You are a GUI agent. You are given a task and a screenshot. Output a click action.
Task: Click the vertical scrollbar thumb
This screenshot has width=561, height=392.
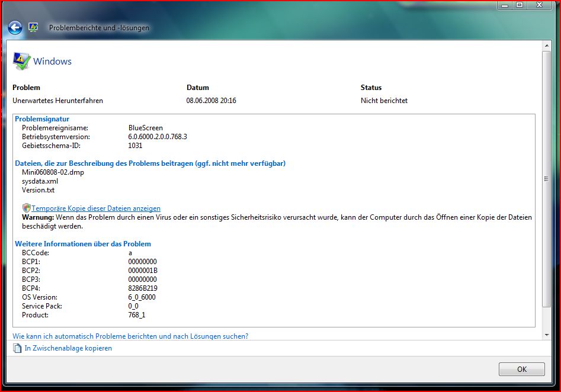click(x=546, y=179)
